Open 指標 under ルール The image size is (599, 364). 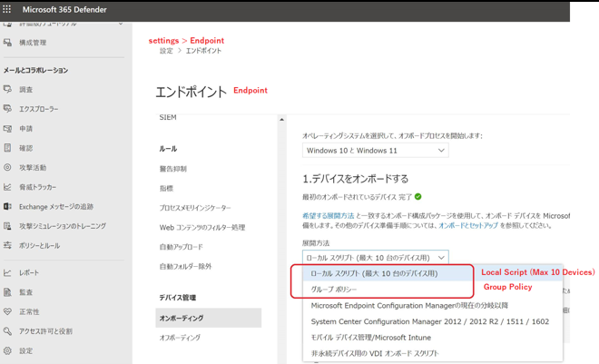click(x=166, y=188)
